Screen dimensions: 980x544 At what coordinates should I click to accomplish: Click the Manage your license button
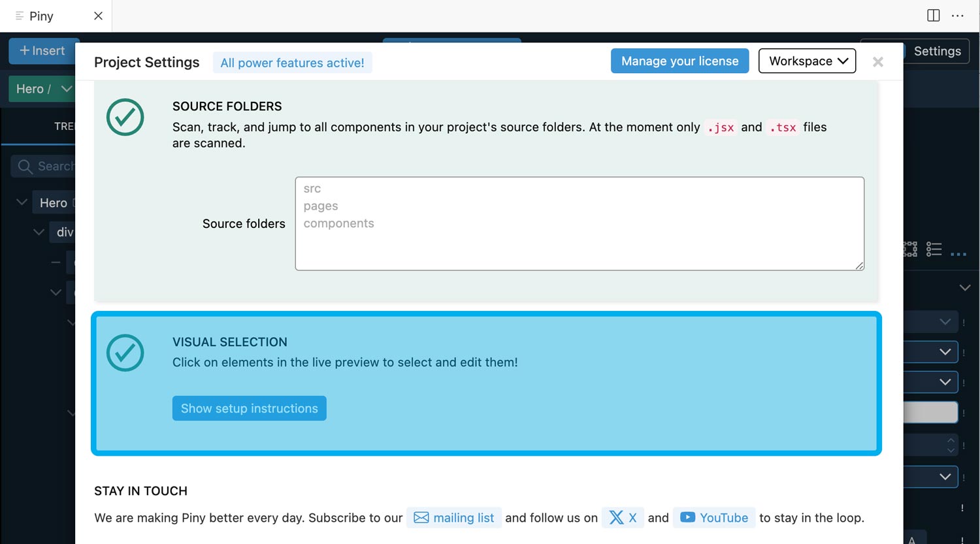[679, 61]
